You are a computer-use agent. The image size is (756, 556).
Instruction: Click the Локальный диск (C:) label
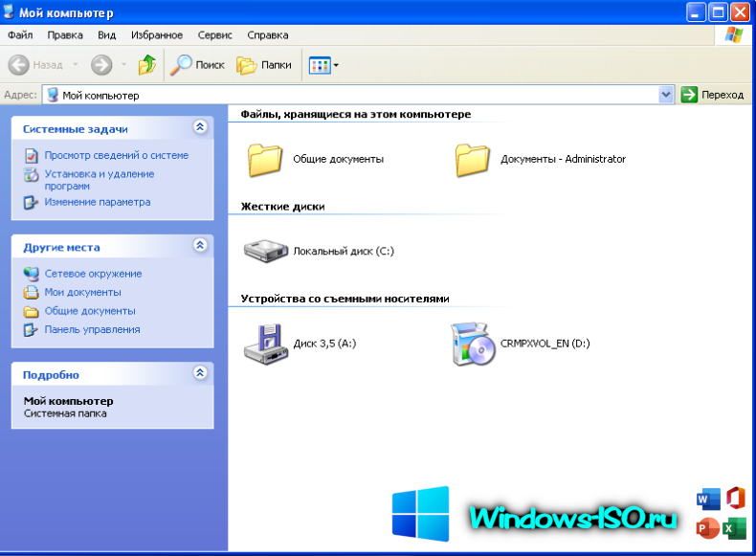click(x=344, y=252)
